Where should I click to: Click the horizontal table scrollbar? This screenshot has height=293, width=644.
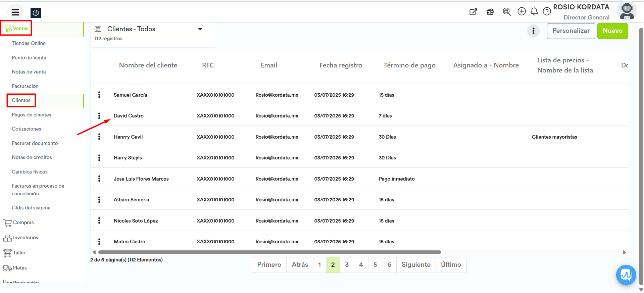click(269, 252)
